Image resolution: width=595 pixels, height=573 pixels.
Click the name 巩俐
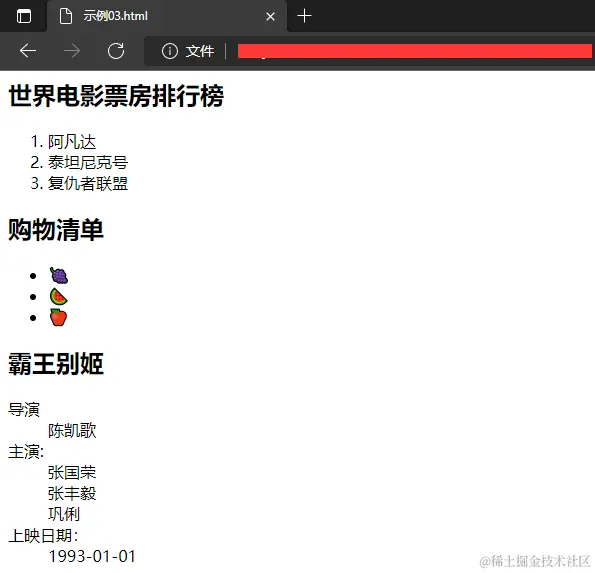tap(64, 515)
